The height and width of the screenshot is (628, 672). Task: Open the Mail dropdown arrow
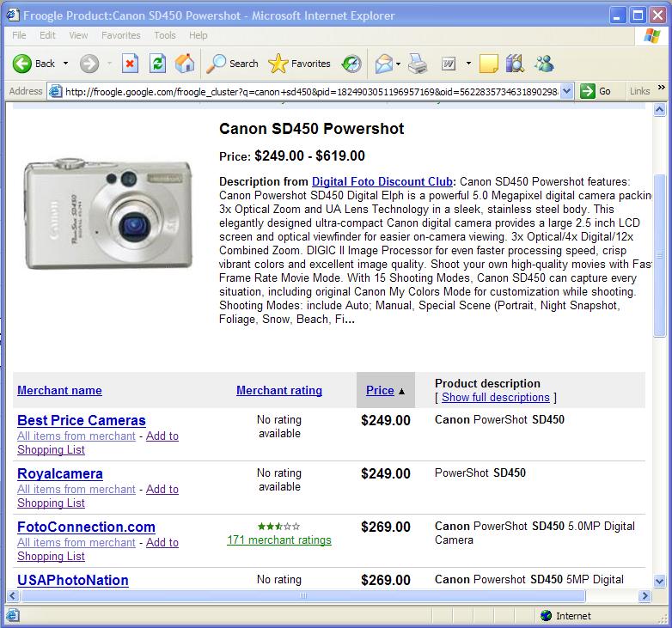click(x=399, y=64)
